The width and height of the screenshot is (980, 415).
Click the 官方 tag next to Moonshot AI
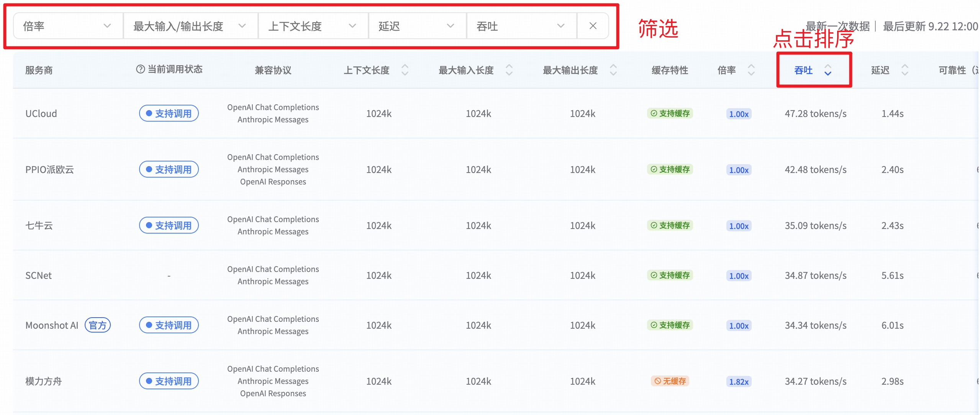(98, 325)
